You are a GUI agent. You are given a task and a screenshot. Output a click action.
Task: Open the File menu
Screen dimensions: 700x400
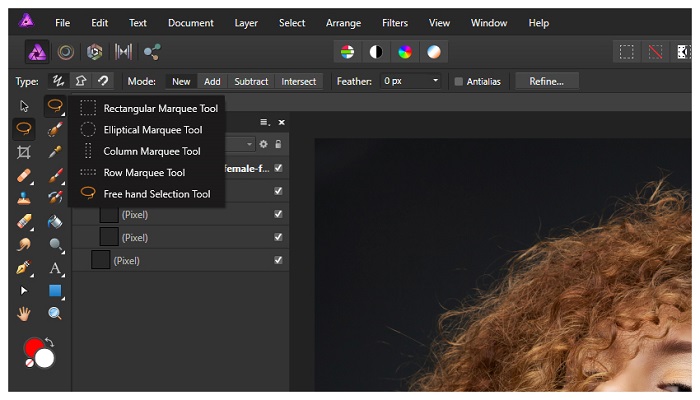[x=62, y=23]
